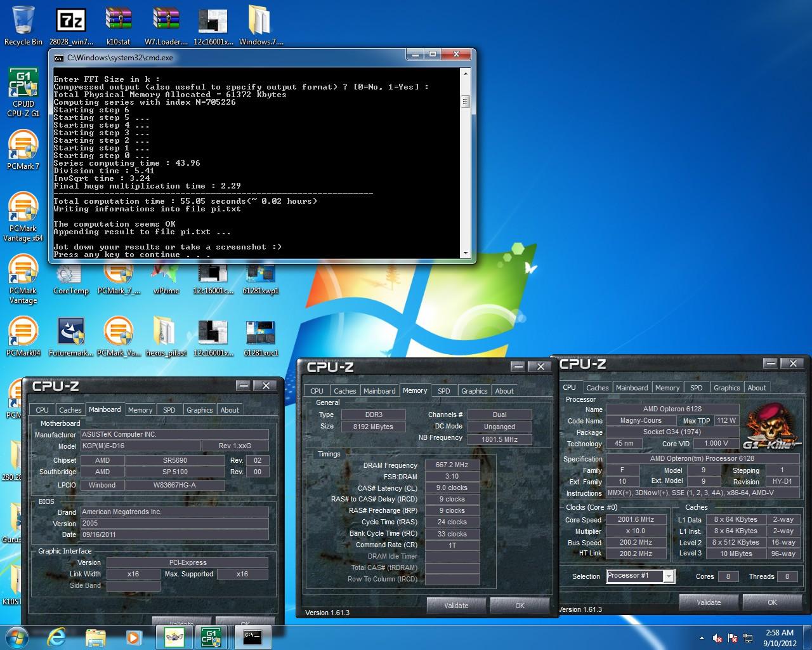Click the Name field AMD Opteron 6128
812x650 pixels.
pyautogui.click(x=672, y=409)
